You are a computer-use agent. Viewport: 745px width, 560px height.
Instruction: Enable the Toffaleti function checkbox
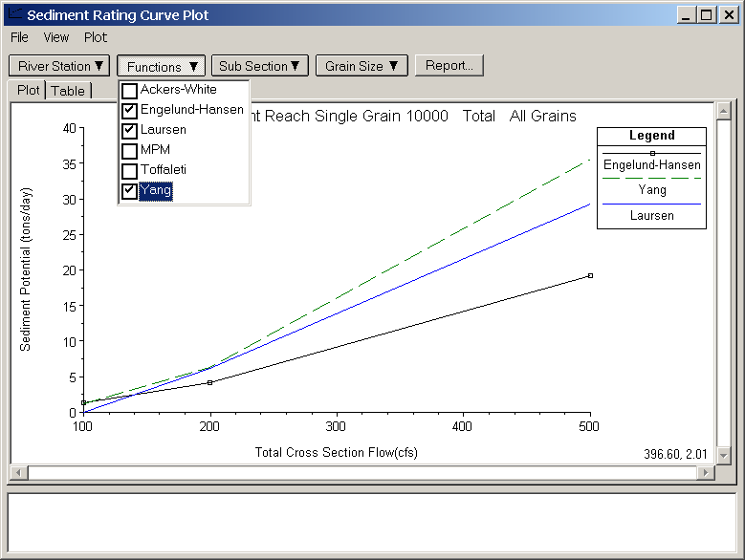click(x=130, y=171)
